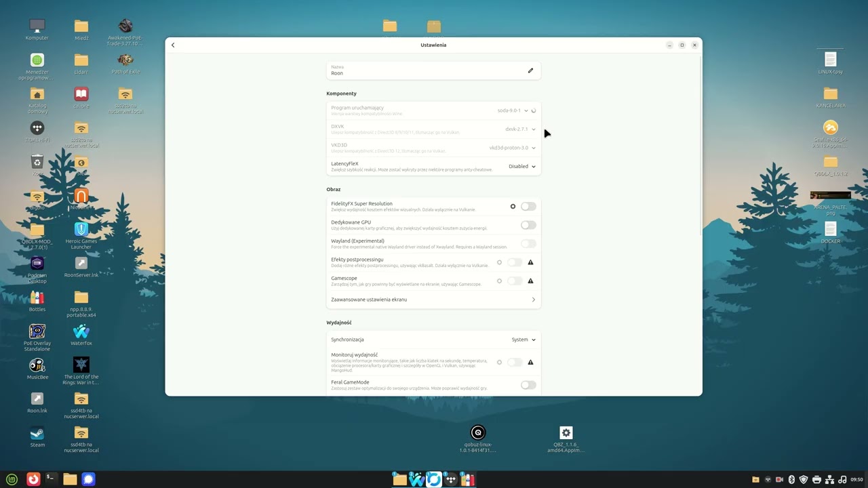868x488 pixels.
Task: Click the Efekty postprocessingu warning triangle
Action: point(530,262)
